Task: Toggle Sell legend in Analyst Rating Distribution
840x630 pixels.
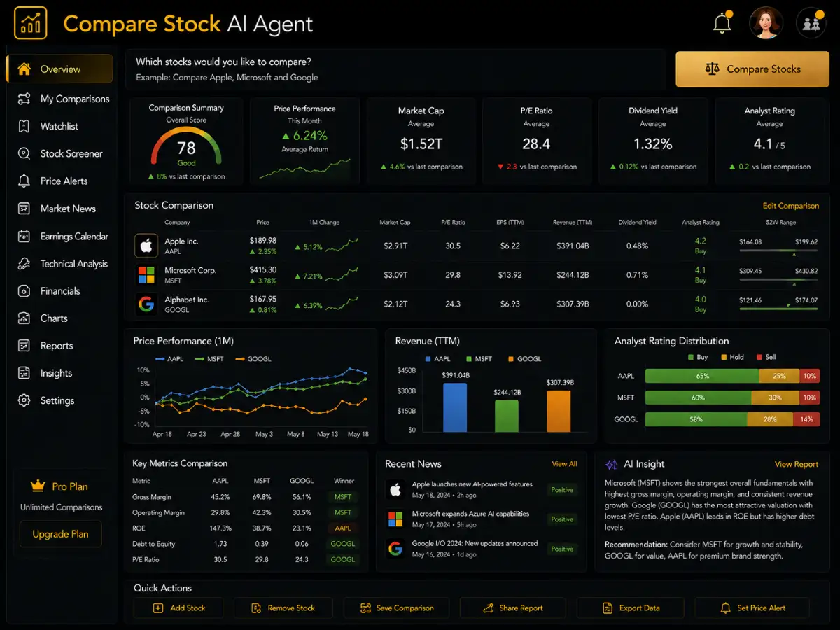Action: click(766, 357)
